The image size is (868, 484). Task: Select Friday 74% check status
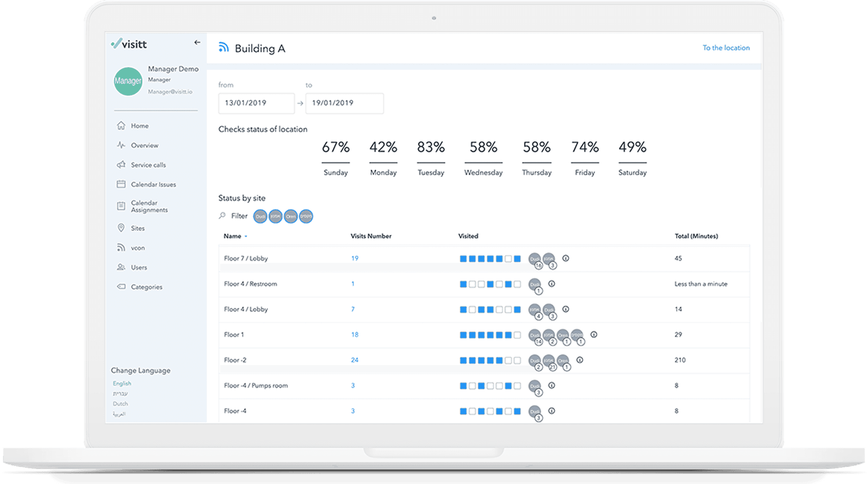coord(585,158)
